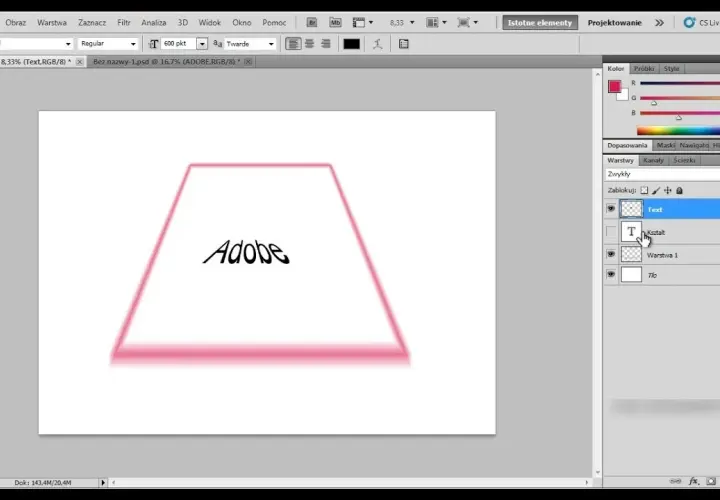Screen dimensions: 720x500
Task: Hide the Warstwa 1 layer
Action: pyautogui.click(x=611, y=254)
